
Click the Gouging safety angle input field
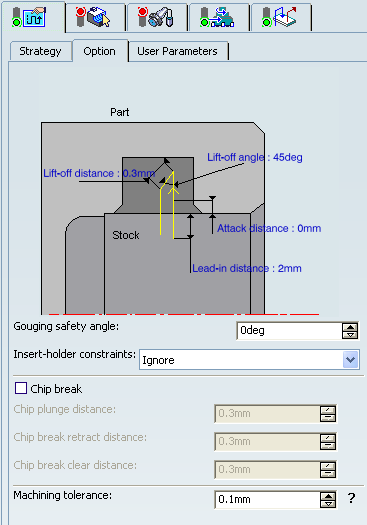pyautogui.click(x=290, y=331)
